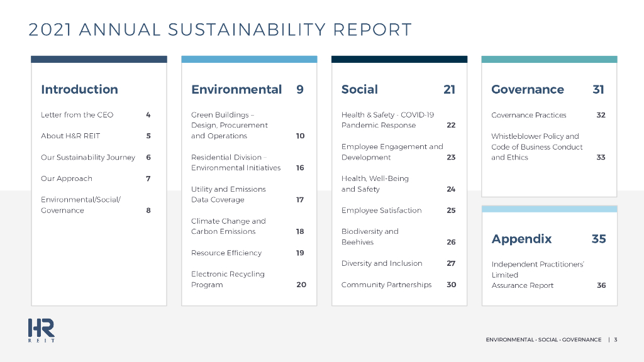This screenshot has width=644, height=362.
Task: Select Community Partnerships entry
Action: tap(386, 285)
